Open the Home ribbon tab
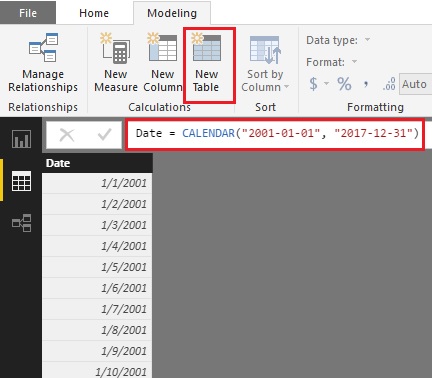Image resolution: width=432 pixels, height=378 pixels. click(x=94, y=13)
